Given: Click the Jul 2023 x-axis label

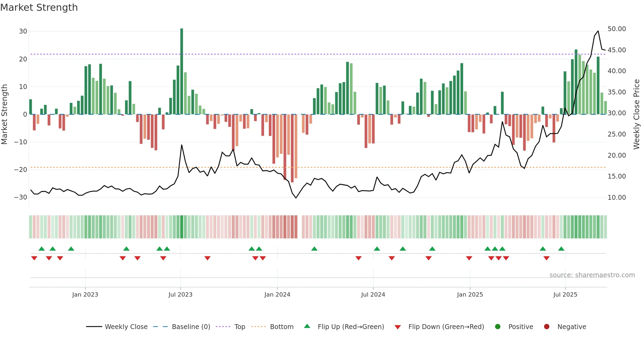Looking at the screenshot, I should click(180, 294).
